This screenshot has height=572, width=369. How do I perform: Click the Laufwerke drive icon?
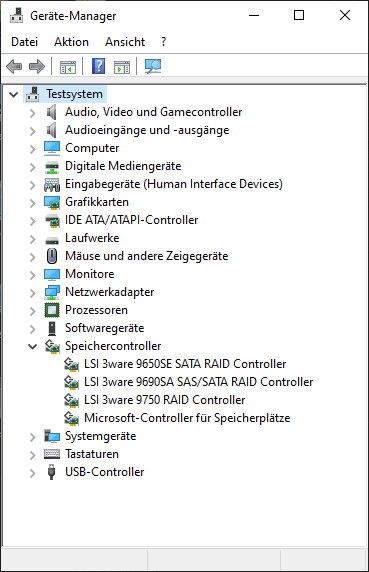coord(52,240)
